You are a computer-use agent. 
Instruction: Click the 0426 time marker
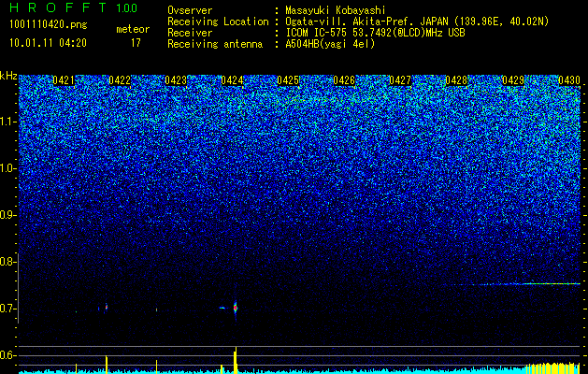point(344,80)
